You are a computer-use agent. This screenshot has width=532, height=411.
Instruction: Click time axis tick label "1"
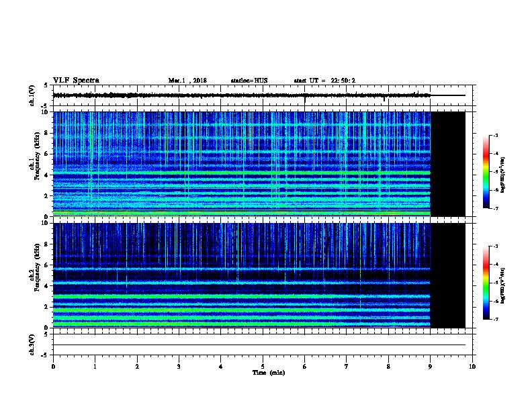point(95,367)
